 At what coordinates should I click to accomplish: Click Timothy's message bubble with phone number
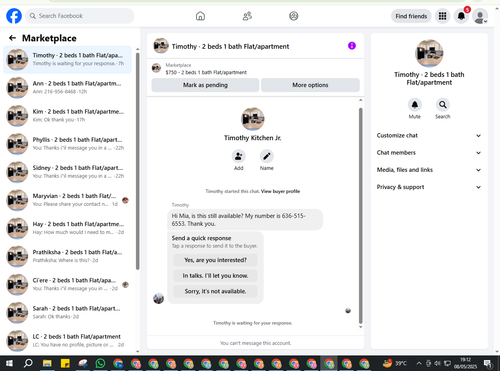245,220
